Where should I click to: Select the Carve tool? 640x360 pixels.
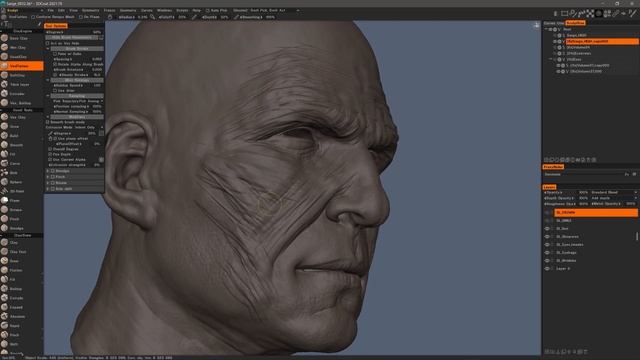[x=15, y=163]
